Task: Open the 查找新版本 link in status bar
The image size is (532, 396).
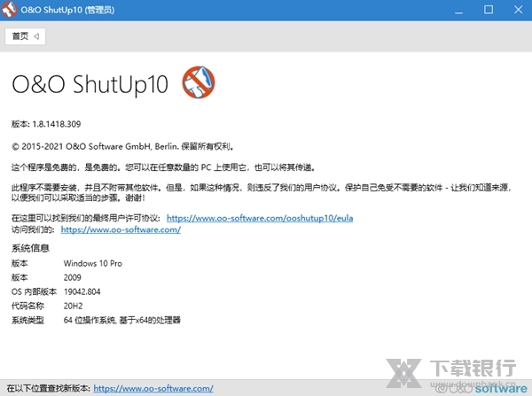Action: pos(153,388)
